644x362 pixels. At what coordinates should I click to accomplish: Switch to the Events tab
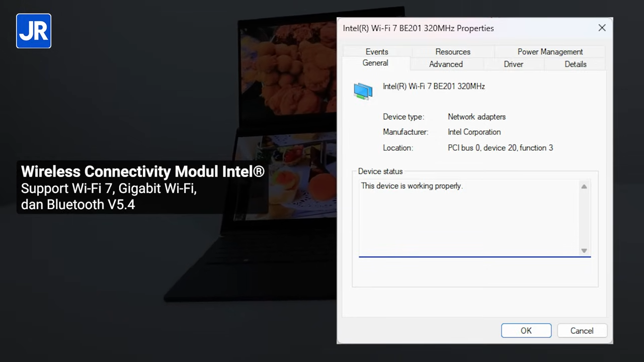coord(377,52)
